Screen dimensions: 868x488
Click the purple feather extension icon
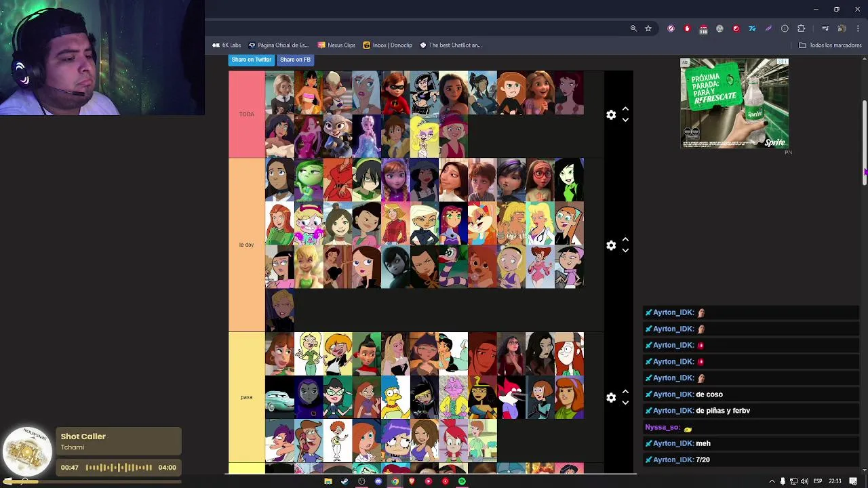click(768, 28)
